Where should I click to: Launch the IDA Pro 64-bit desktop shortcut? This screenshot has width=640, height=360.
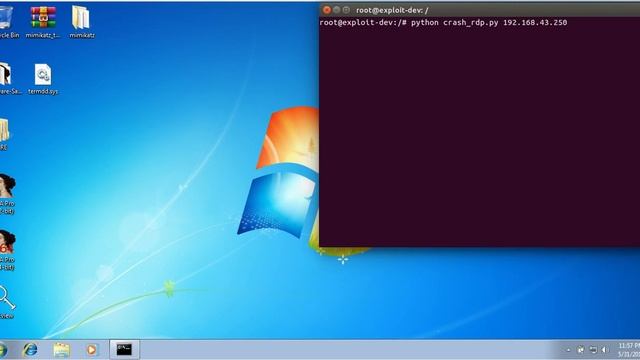[x=7, y=250]
